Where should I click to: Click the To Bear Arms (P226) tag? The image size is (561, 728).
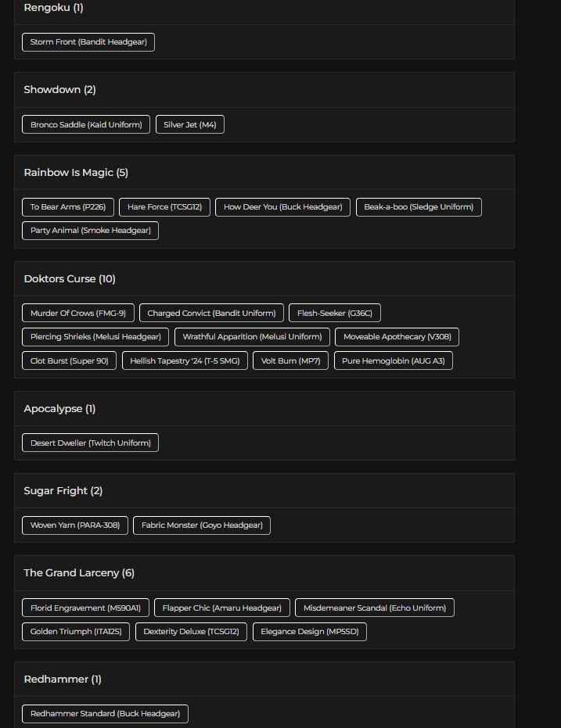(68, 207)
